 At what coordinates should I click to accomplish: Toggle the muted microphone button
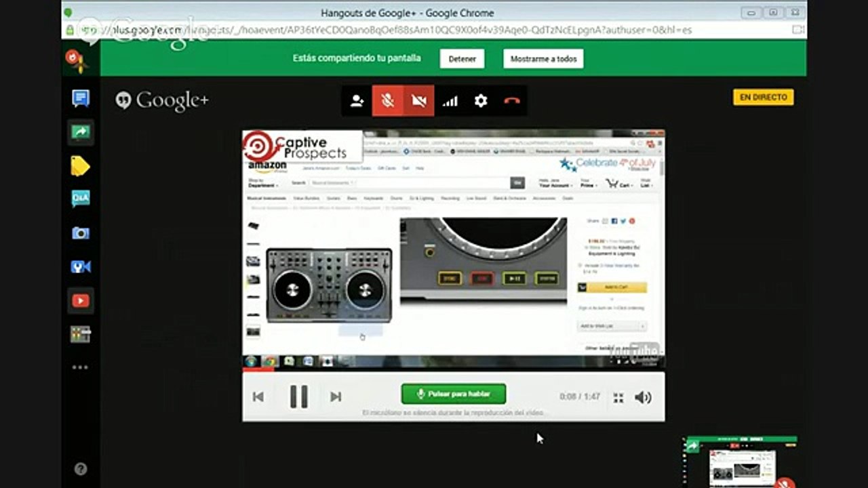(388, 101)
